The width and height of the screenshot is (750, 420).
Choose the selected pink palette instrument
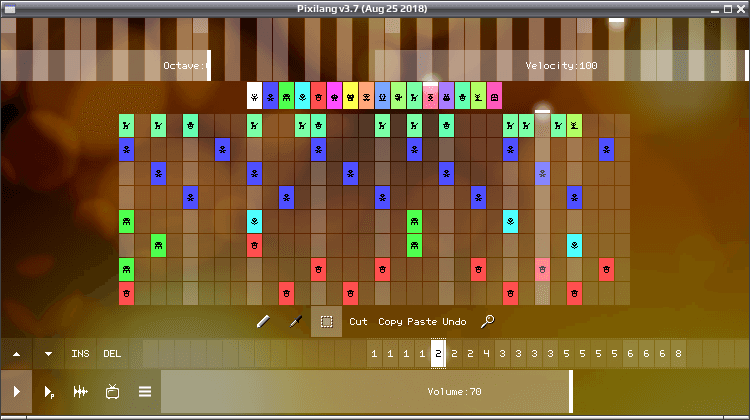(430, 97)
